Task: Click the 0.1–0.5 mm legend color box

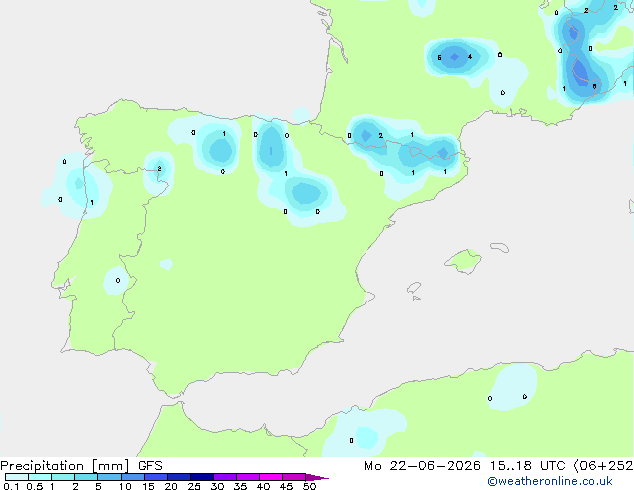Action: click(x=17, y=477)
